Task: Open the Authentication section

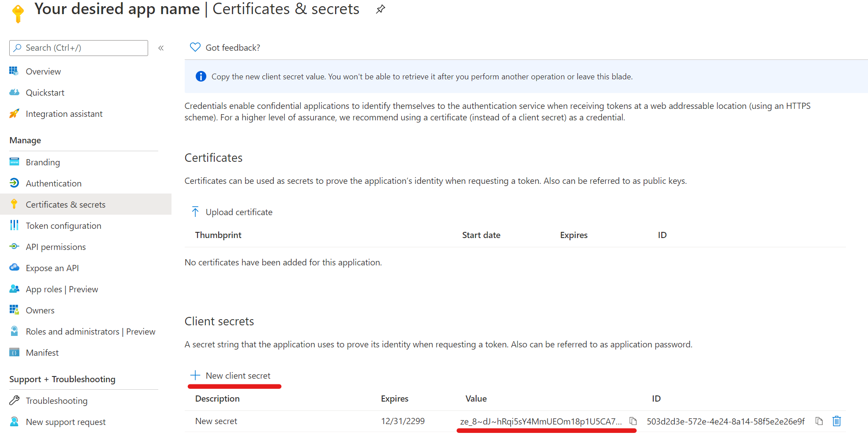Action: (53, 183)
